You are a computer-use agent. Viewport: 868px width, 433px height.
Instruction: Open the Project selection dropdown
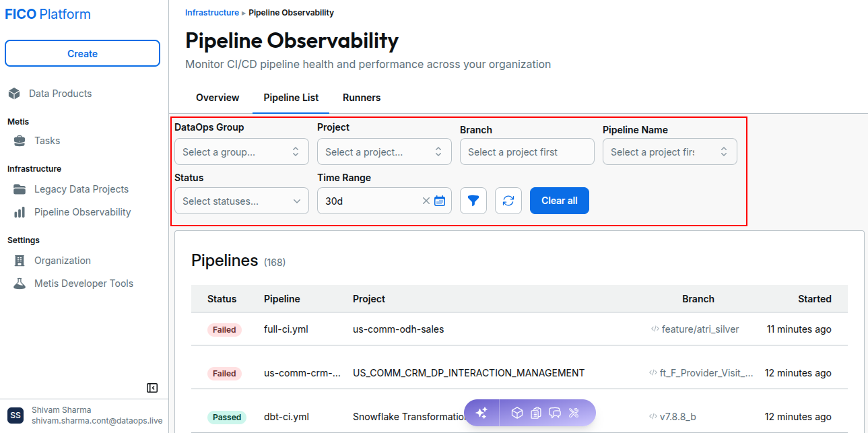pyautogui.click(x=385, y=152)
